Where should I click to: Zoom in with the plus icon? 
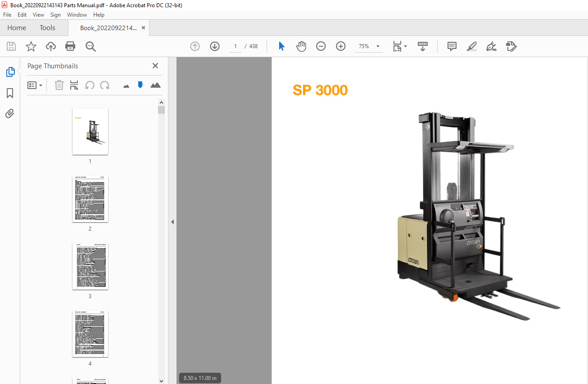(x=341, y=46)
